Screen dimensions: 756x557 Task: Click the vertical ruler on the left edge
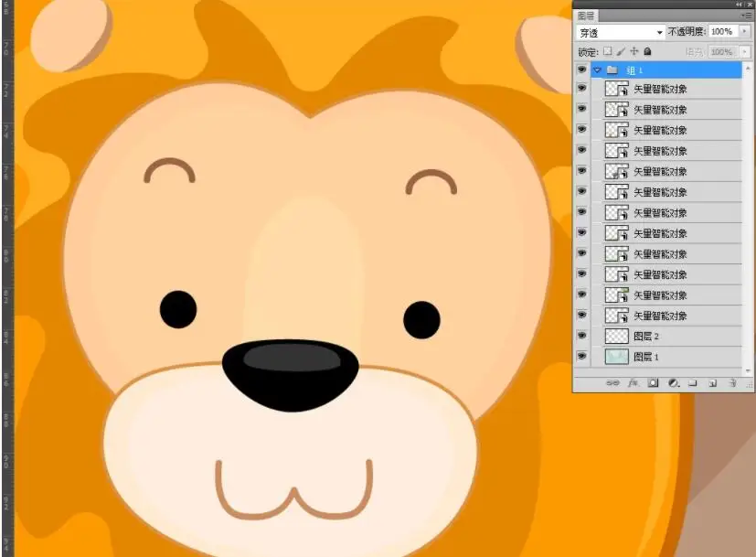pyautogui.click(x=7, y=278)
